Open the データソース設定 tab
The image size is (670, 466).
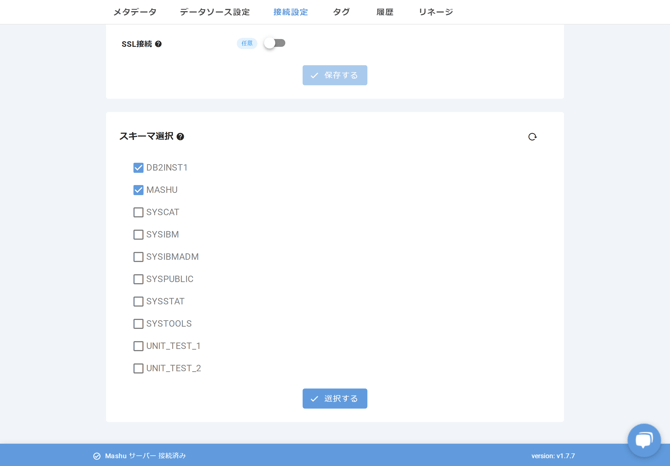pos(215,12)
